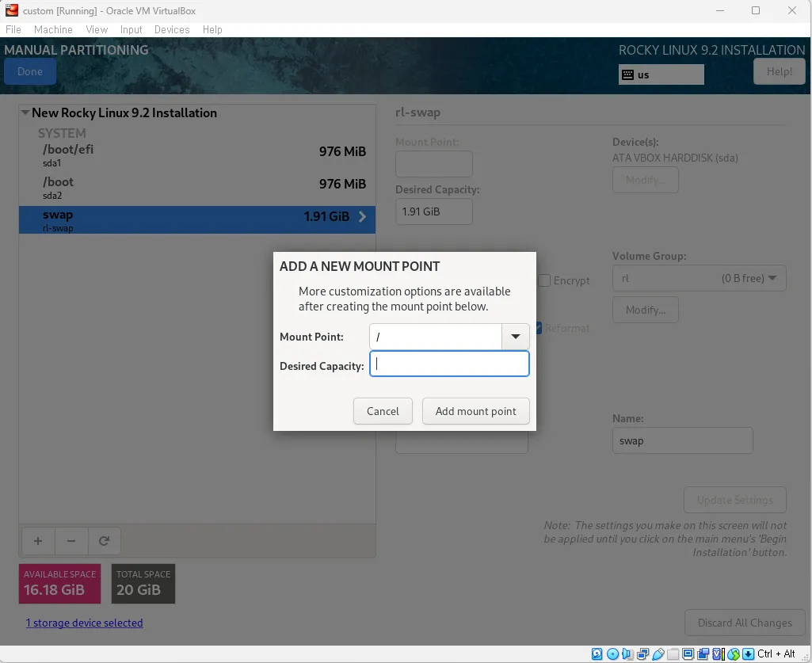
Task: Click the AVAILABLE SPACE 16.18 GiB box
Action: [x=60, y=584]
